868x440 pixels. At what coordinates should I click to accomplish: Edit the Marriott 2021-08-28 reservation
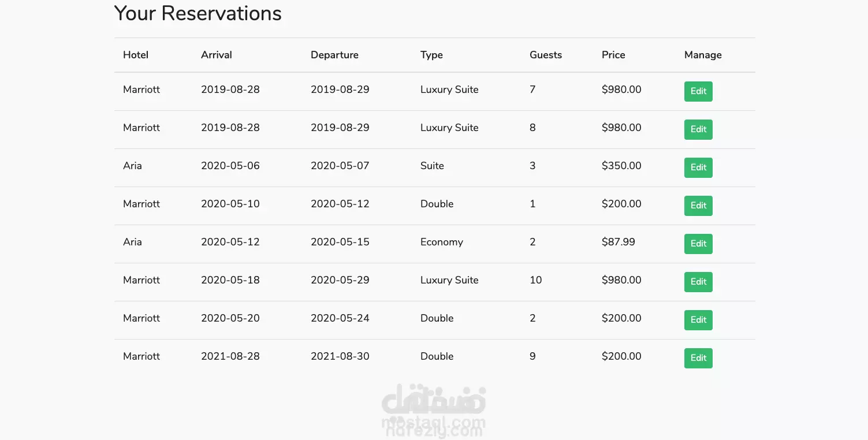(x=698, y=358)
